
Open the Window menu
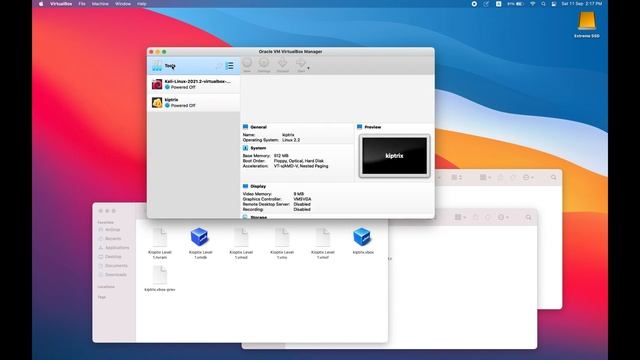click(123, 4)
